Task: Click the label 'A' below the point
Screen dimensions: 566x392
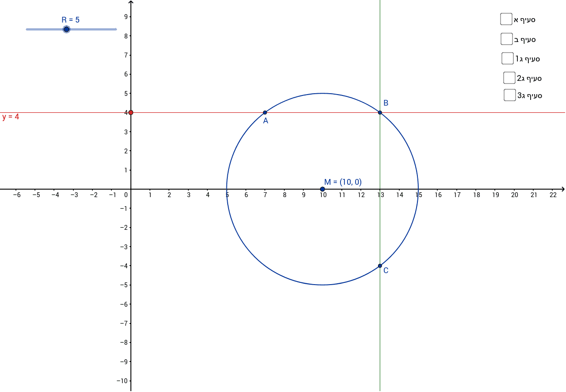Action: 265,121
